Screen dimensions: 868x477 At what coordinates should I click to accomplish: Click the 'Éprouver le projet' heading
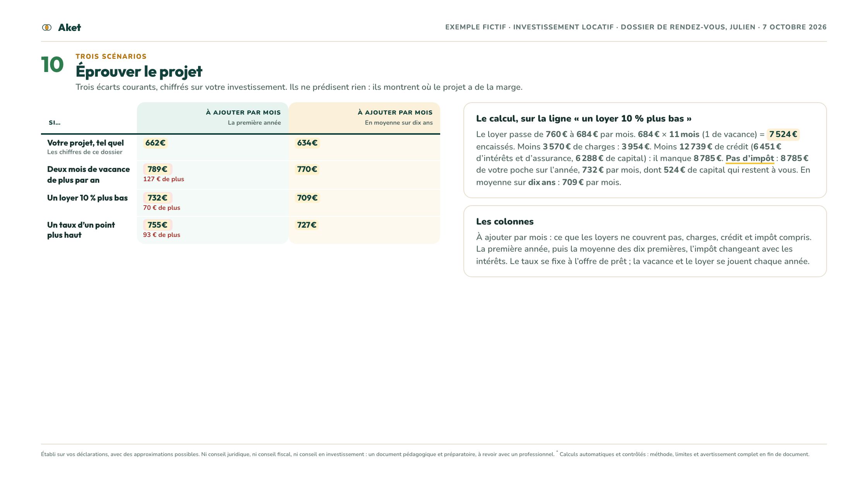point(139,71)
